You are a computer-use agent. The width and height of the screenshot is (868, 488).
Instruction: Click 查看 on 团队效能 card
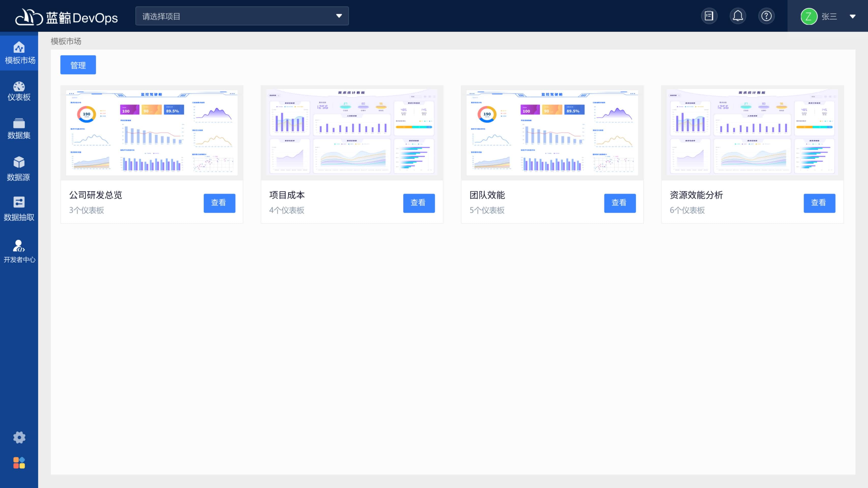click(x=619, y=203)
